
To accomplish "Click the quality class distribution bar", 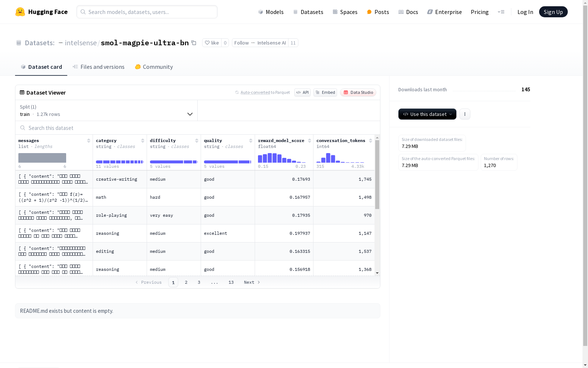I will pos(228,162).
